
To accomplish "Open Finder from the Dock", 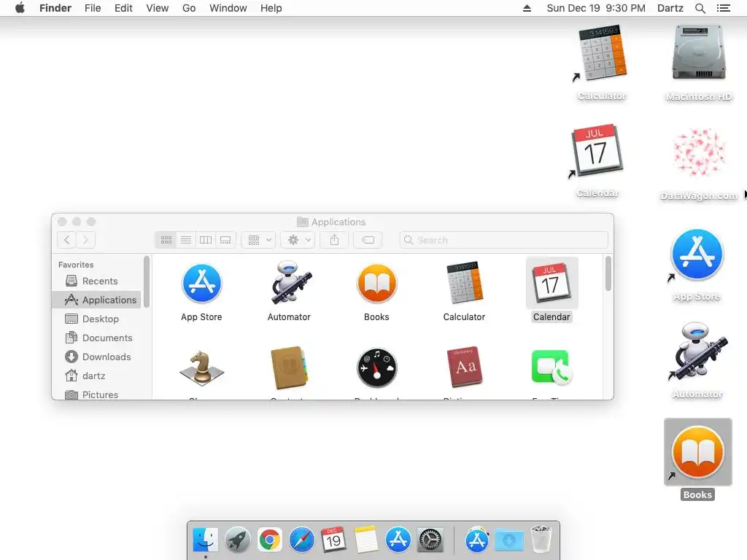I will [206, 540].
